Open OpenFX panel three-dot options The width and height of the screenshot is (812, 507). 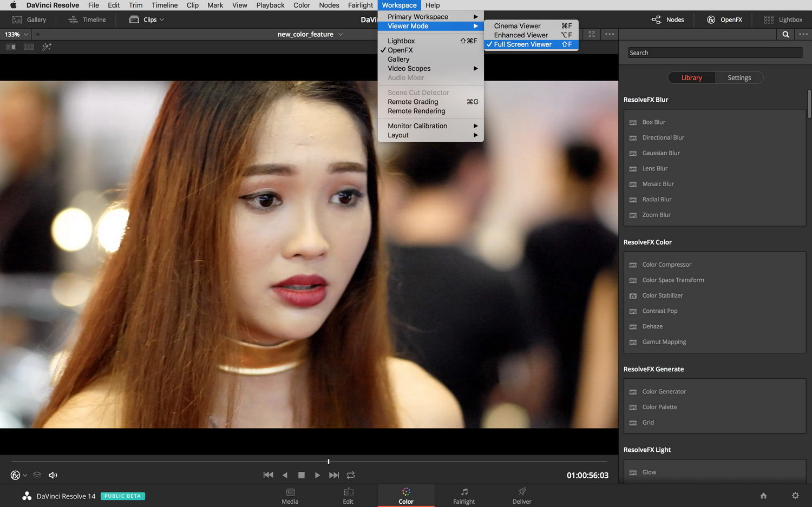pyautogui.click(x=803, y=34)
